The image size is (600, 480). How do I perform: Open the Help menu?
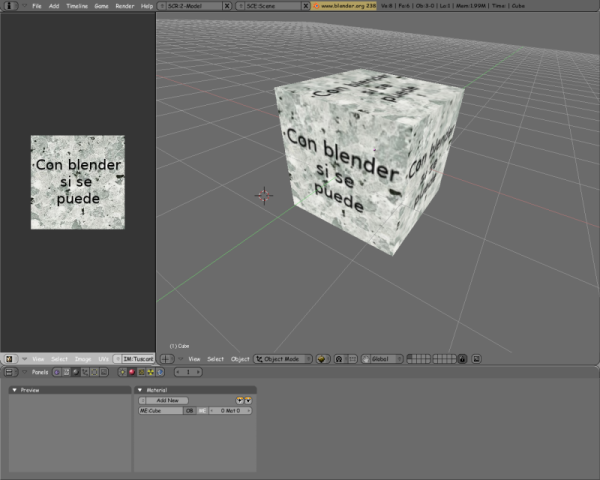click(x=147, y=6)
